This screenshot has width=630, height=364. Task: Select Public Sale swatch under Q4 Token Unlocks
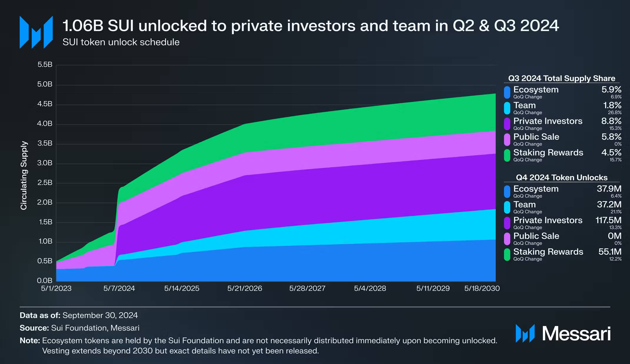click(507, 239)
